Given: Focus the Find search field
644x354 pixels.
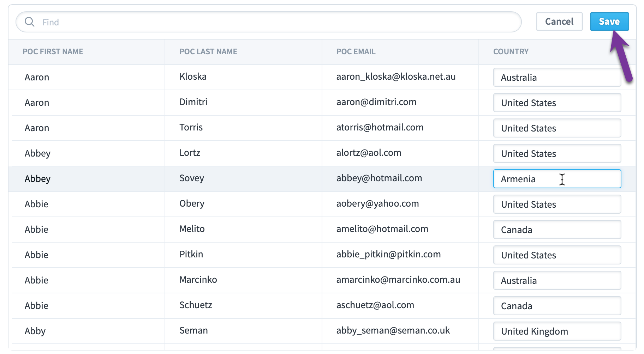Looking at the screenshot, I should (x=269, y=22).
